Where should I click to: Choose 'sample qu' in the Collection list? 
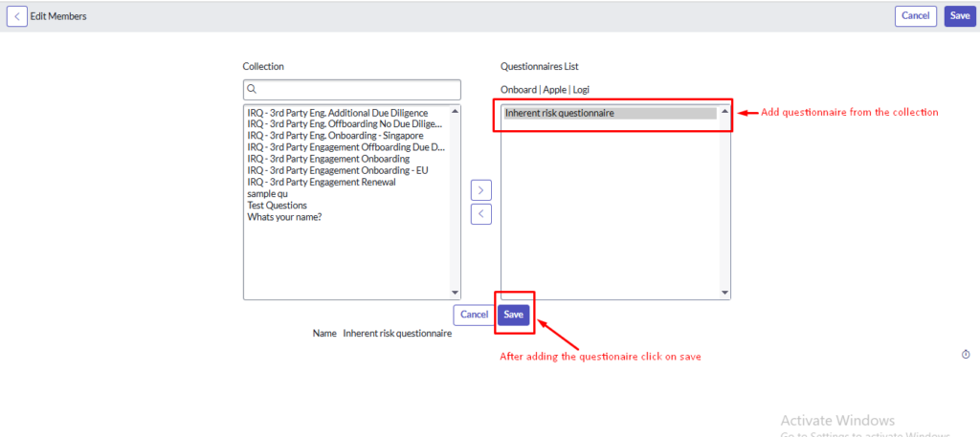[267, 193]
